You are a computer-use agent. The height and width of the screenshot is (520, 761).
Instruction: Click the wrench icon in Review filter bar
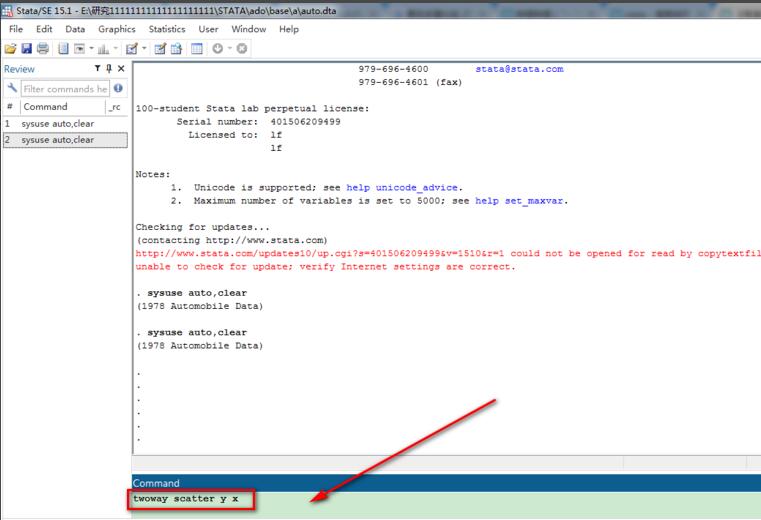pos(12,88)
